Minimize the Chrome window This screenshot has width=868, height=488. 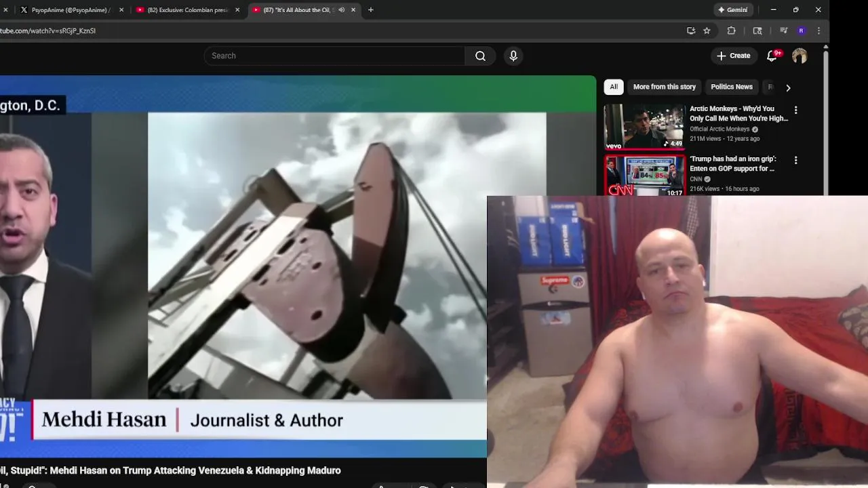pyautogui.click(x=773, y=10)
